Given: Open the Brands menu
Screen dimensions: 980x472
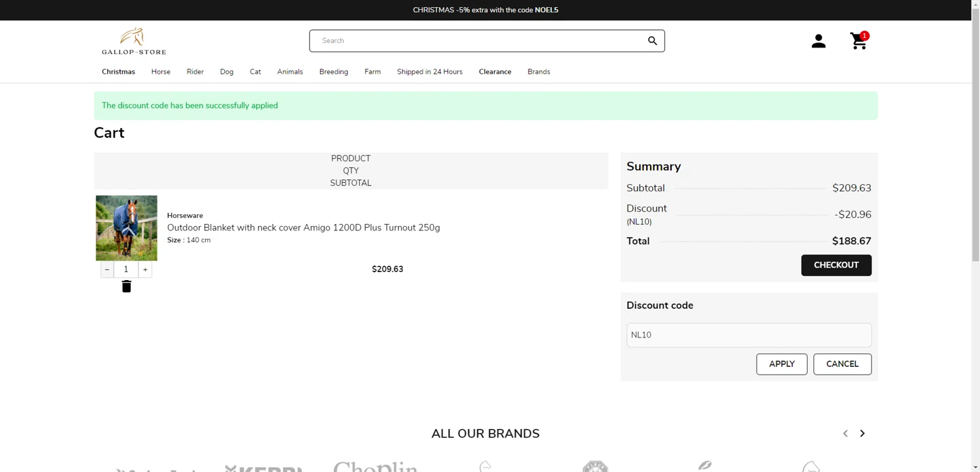Looking at the screenshot, I should [x=539, y=72].
